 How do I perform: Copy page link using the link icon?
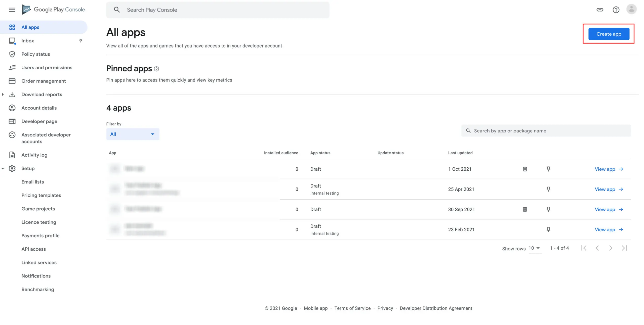click(x=600, y=10)
